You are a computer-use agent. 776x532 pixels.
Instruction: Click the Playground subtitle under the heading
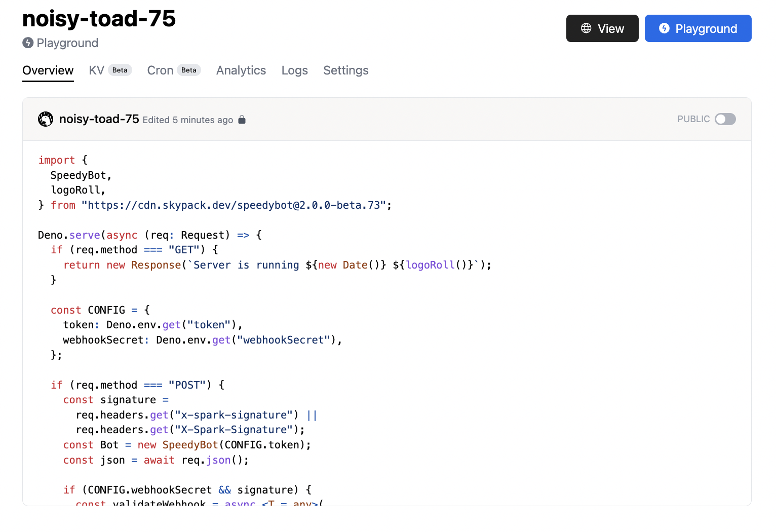coord(67,43)
